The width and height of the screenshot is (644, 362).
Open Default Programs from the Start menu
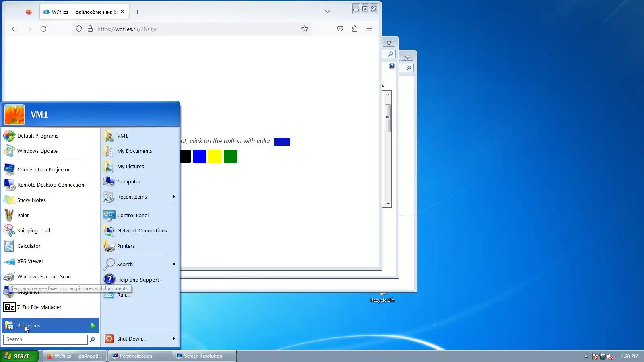[x=50, y=136]
